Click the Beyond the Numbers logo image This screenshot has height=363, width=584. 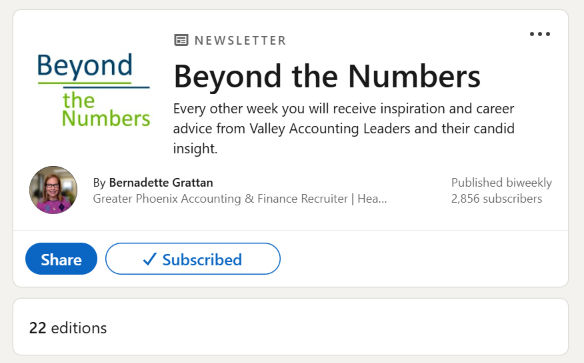pyautogui.click(x=93, y=90)
